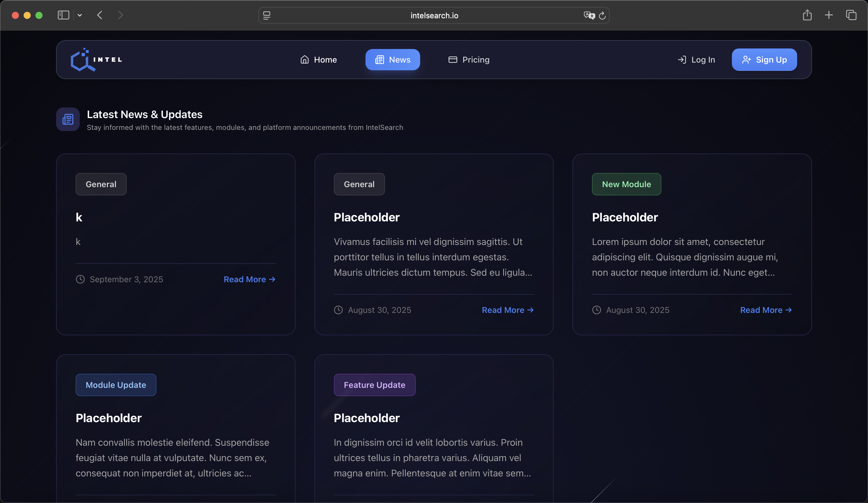
Task: Go back with the Safari back arrow
Action: tap(99, 15)
